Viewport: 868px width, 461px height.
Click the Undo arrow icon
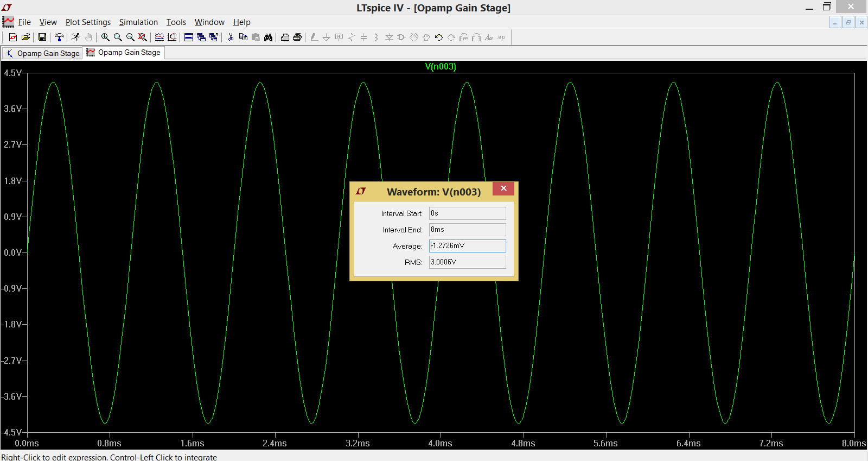pos(439,37)
